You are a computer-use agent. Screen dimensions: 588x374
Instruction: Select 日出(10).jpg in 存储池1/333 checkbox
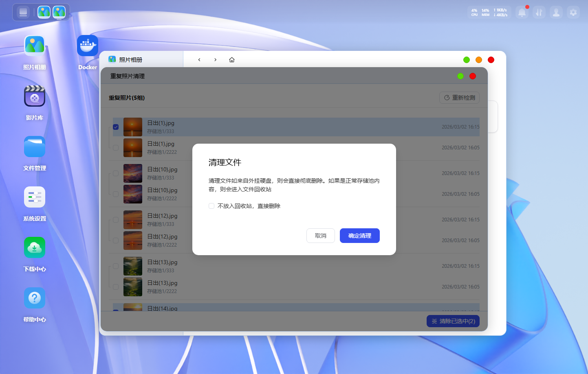pos(116,173)
